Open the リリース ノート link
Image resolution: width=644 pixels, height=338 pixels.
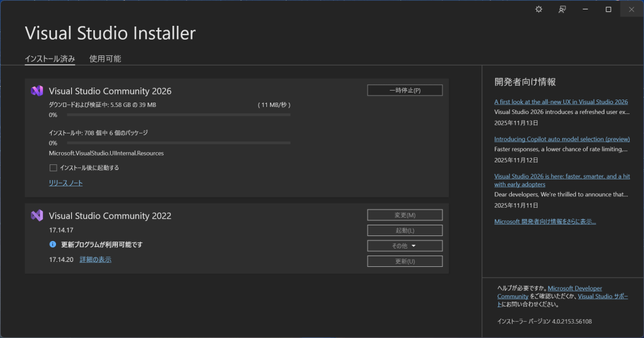65,183
